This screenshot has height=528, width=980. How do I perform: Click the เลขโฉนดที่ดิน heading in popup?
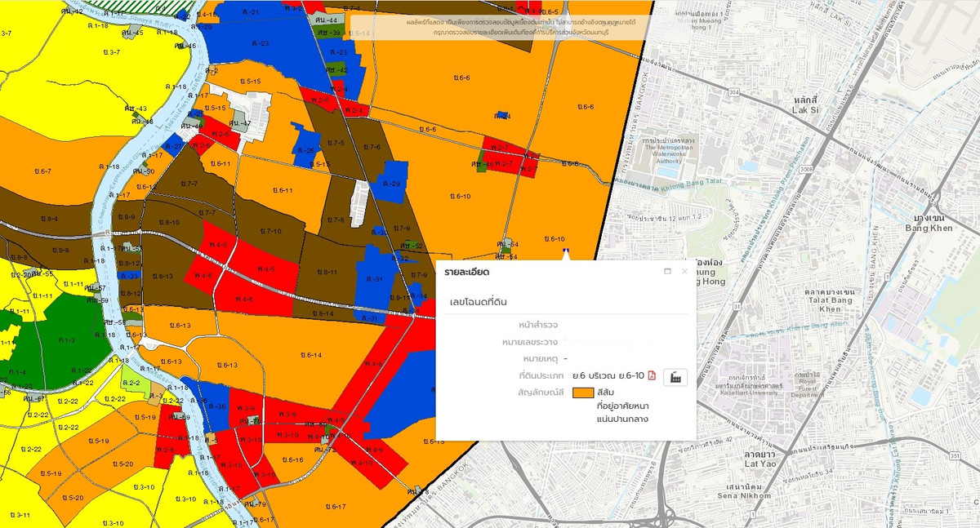pyautogui.click(x=479, y=302)
